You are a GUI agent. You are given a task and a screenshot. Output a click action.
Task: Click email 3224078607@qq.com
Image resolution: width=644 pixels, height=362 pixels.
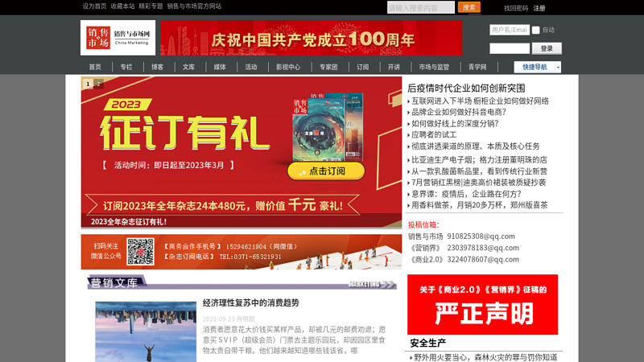[483, 259]
